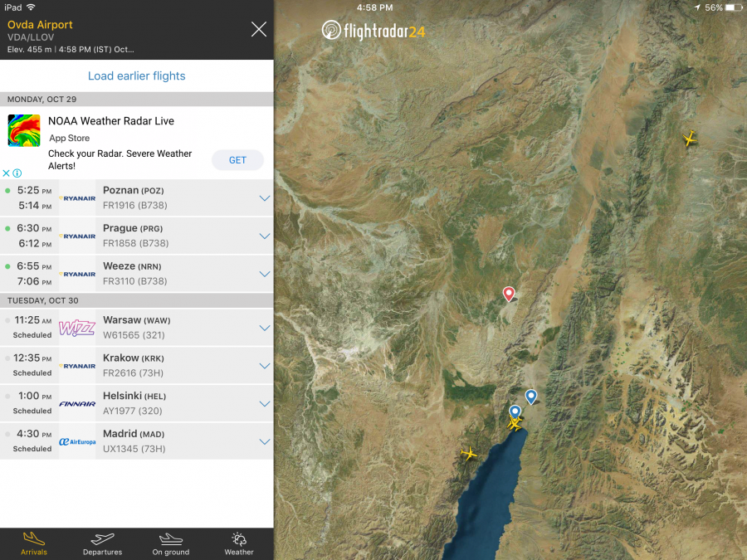Switch to the Departures tab
This screenshot has height=560, width=747.
(x=102, y=543)
